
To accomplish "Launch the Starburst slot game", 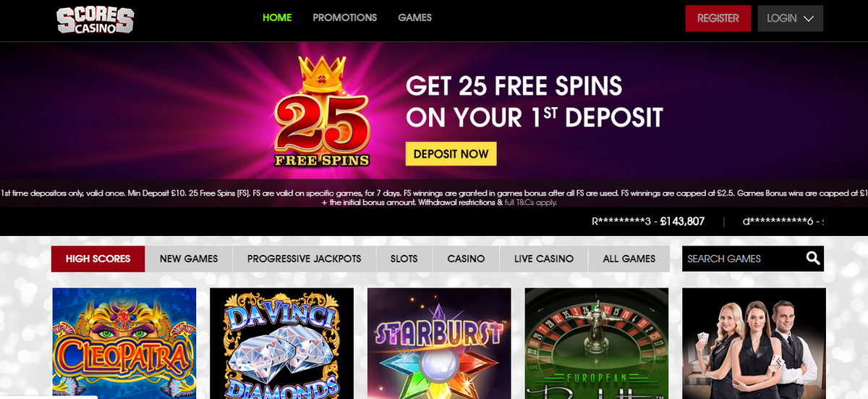I will 439,343.
